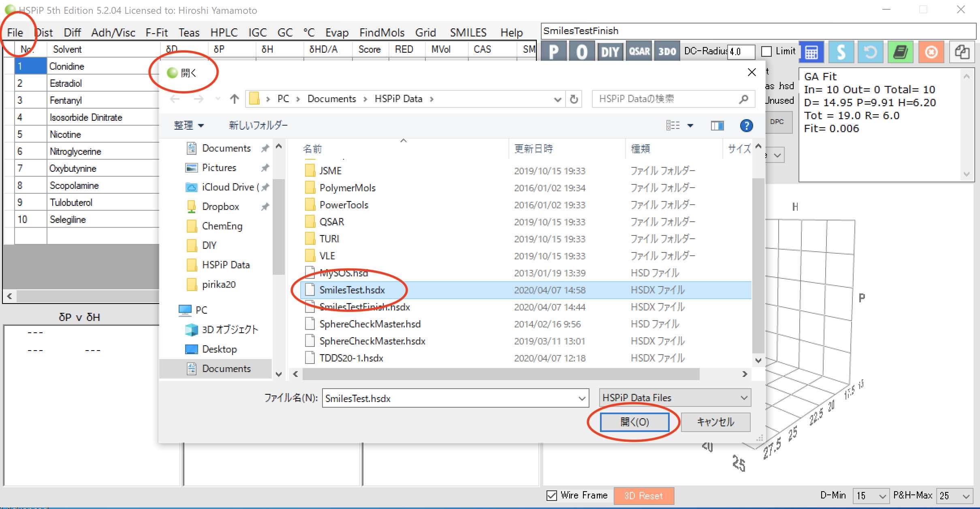Toggle the Limit checkbox
980x509 pixels.
(x=766, y=51)
